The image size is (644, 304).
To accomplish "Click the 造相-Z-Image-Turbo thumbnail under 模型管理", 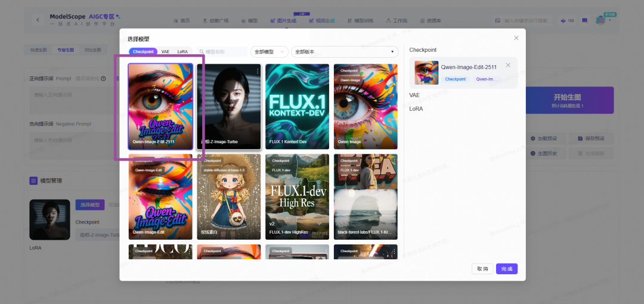I will click(x=49, y=220).
